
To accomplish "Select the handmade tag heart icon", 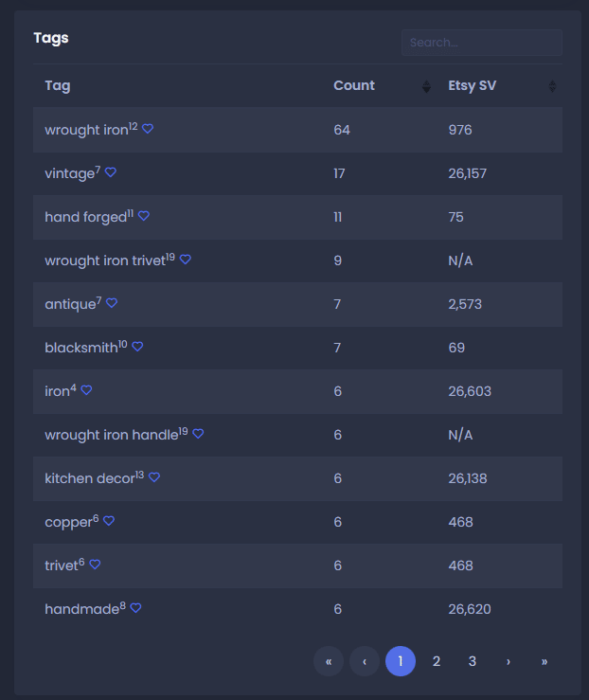I will point(136,608).
